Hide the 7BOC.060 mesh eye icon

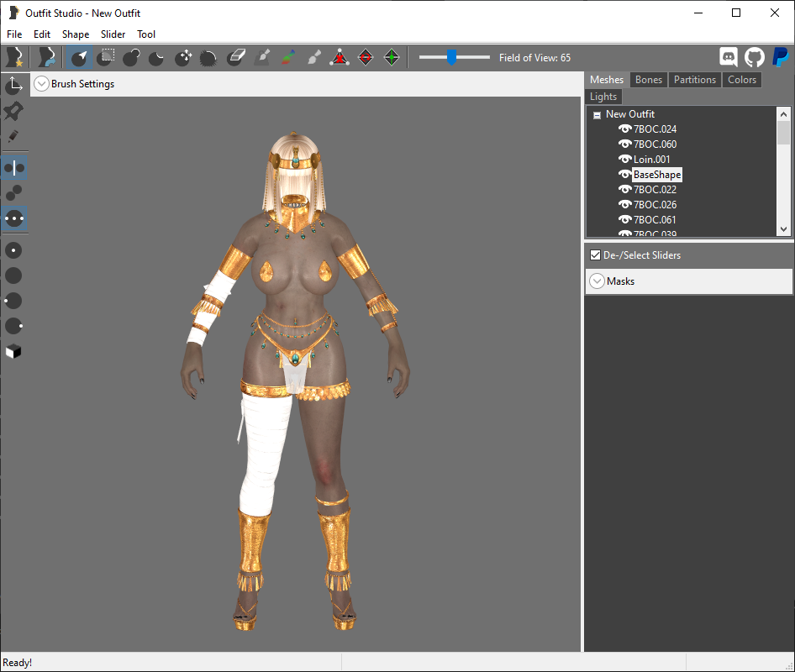[x=624, y=144]
